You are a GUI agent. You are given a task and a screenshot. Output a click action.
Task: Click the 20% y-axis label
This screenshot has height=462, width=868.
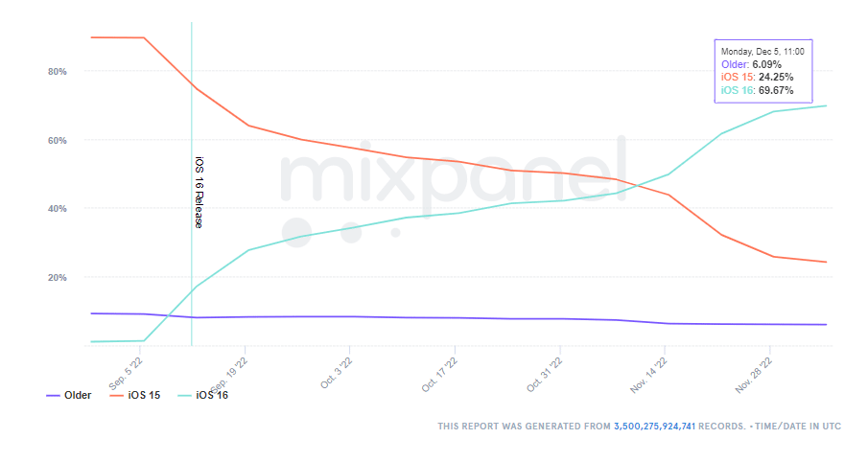tap(57, 277)
